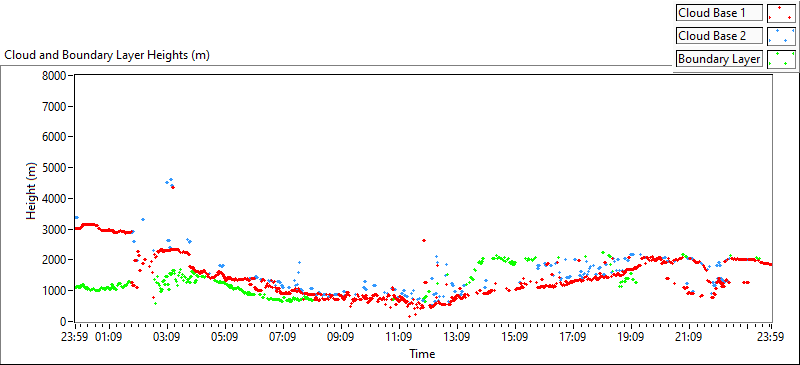Click the Cloud Base 1 legend label
Screen dimensions: 800x365
click(x=719, y=13)
